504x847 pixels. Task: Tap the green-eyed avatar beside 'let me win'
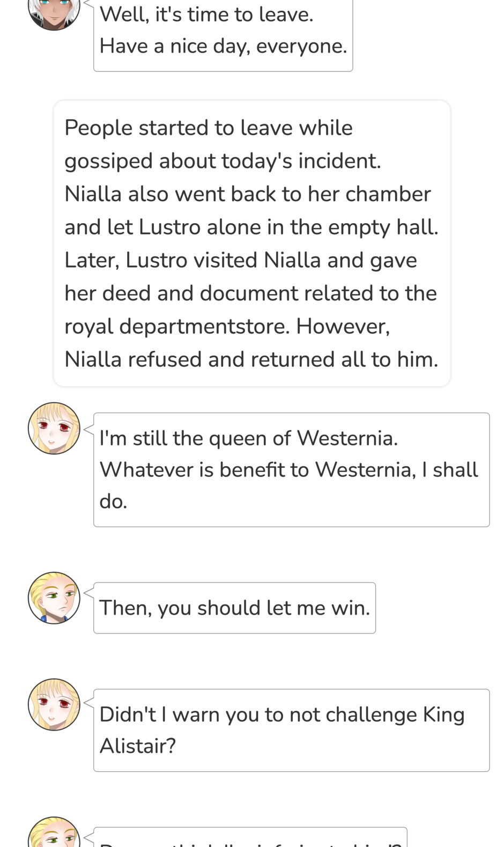(54, 598)
